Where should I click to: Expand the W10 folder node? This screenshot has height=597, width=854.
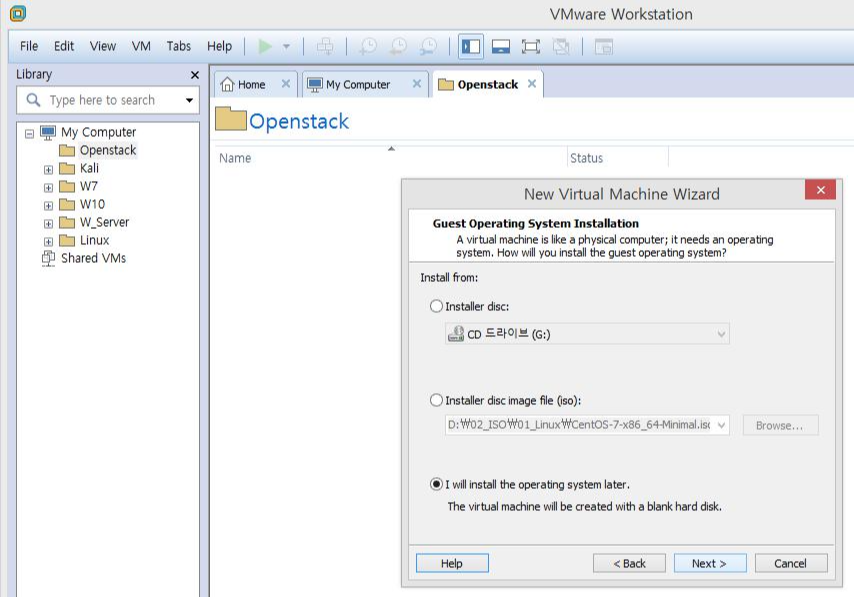pyautogui.click(x=48, y=205)
